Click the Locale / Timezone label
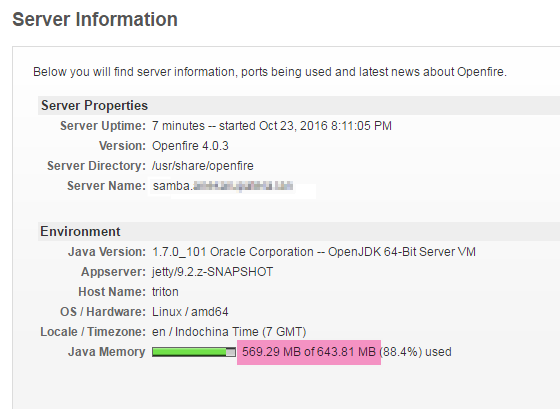 click(x=93, y=332)
